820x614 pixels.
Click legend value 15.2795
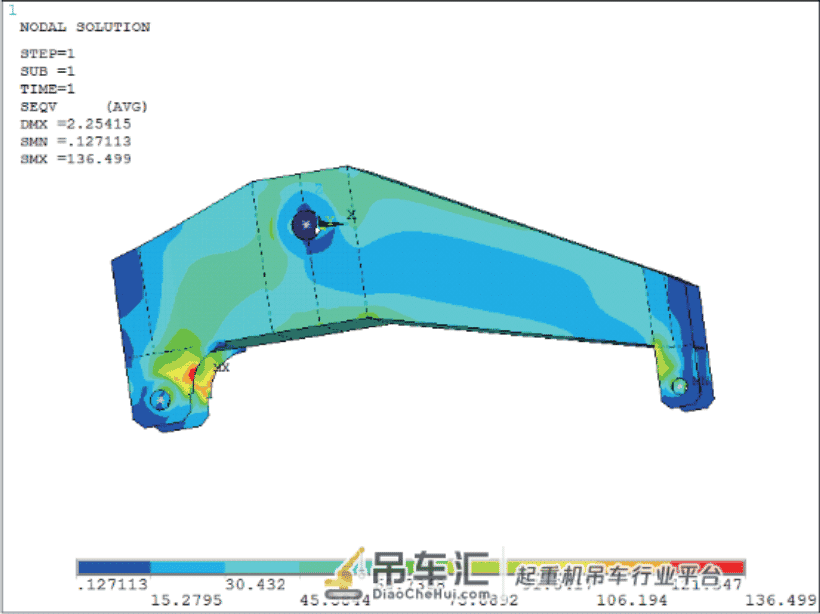[x=186, y=600]
